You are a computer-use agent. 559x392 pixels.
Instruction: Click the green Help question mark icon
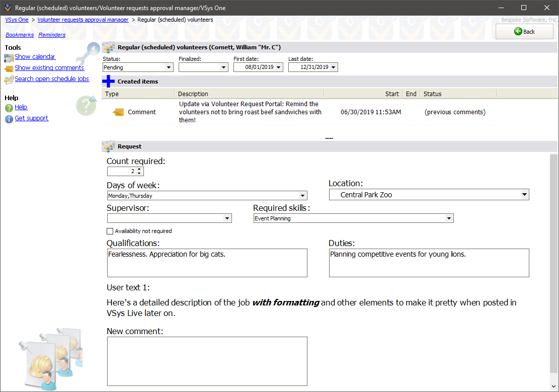[9, 108]
